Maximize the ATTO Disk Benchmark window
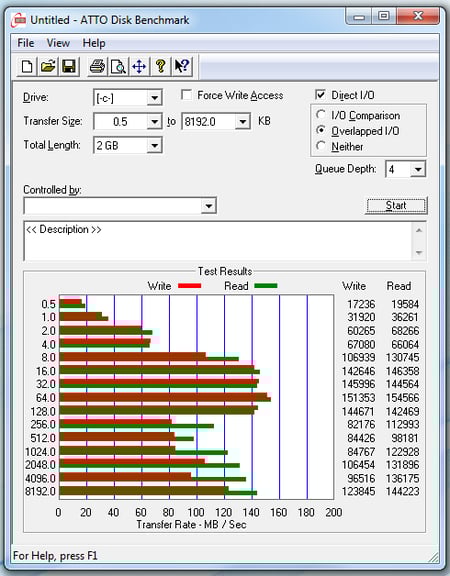 click(384, 16)
